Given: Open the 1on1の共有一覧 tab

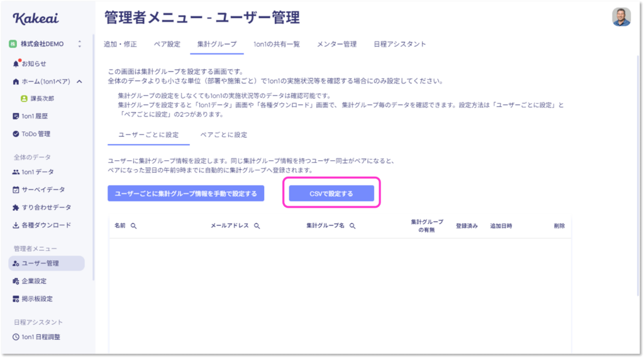Looking at the screenshot, I should 277,44.
